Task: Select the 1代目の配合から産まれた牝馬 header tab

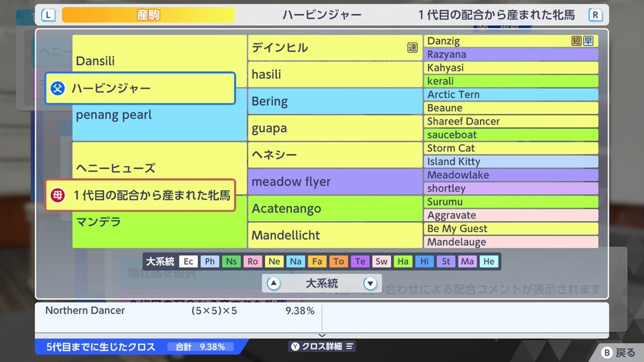Action: (497, 15)
